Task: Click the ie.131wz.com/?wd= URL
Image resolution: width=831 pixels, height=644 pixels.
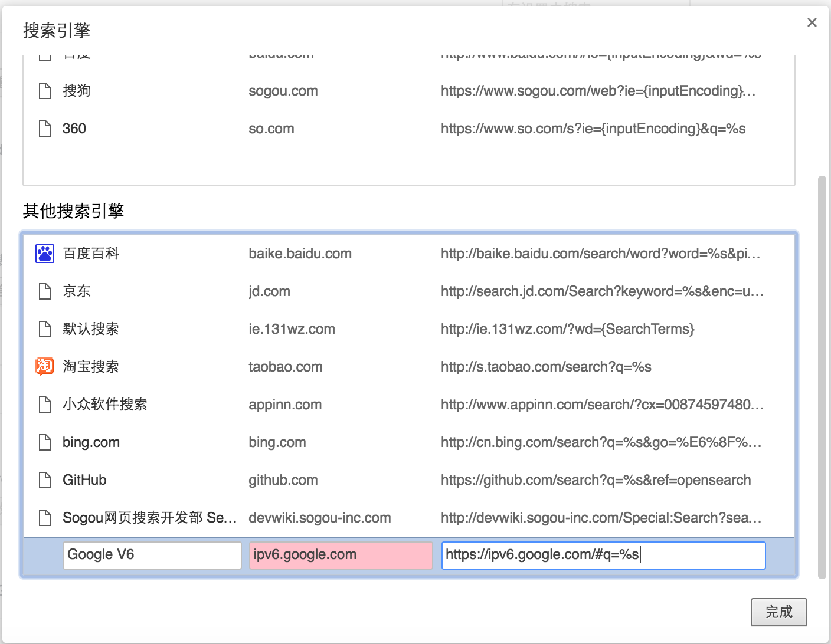Action: click(568, 329)
